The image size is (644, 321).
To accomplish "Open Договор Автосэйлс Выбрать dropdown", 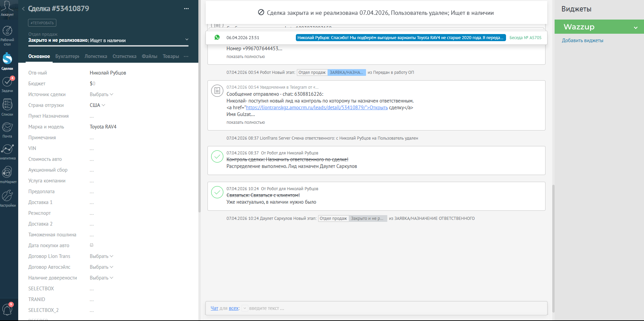I will tap(101, 267).
